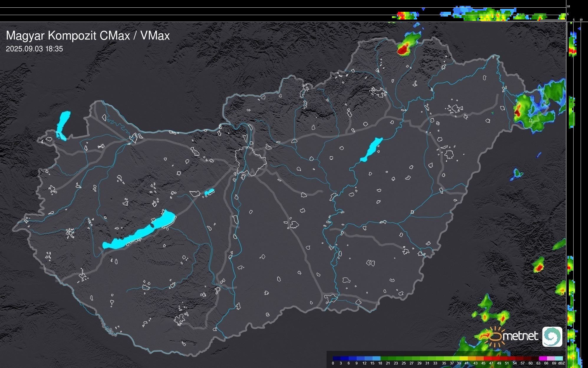Click the 2025.09.03 18:35 timestamp
Image resolution: width=588 pixels, height=368 pixels.
pos(34,49)
